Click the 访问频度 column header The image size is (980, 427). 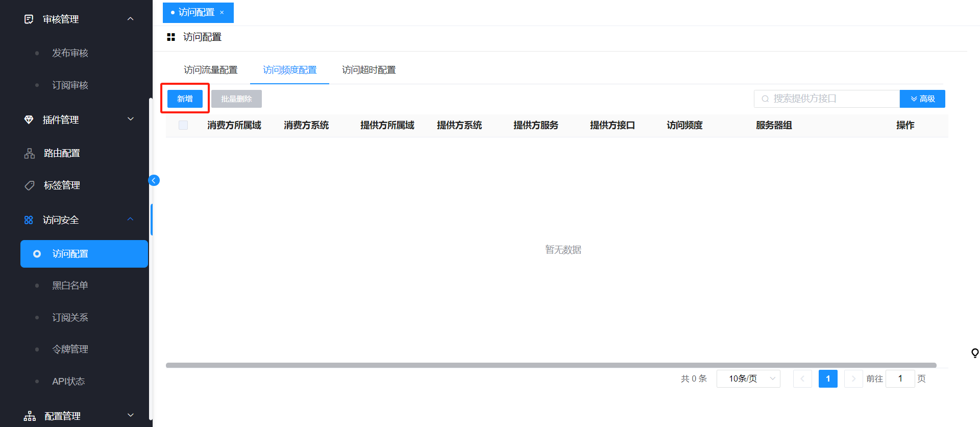tap(684, 125)
